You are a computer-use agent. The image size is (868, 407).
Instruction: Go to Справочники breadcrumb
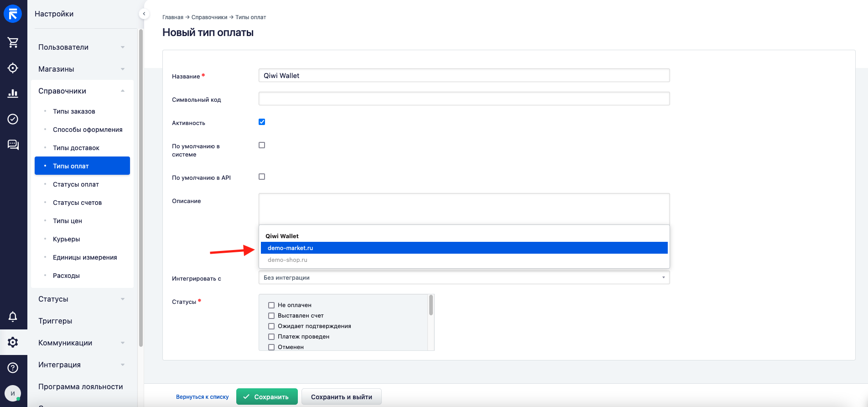click(209, 17)
